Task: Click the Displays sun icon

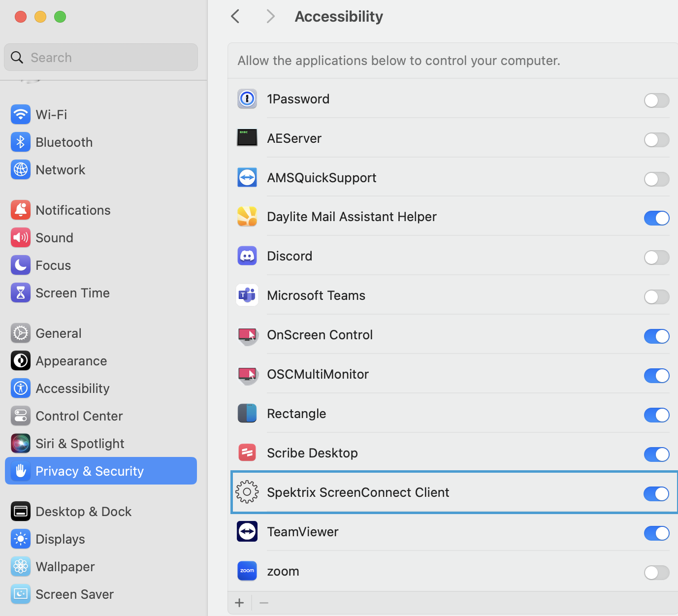Action: click(21, 539)
